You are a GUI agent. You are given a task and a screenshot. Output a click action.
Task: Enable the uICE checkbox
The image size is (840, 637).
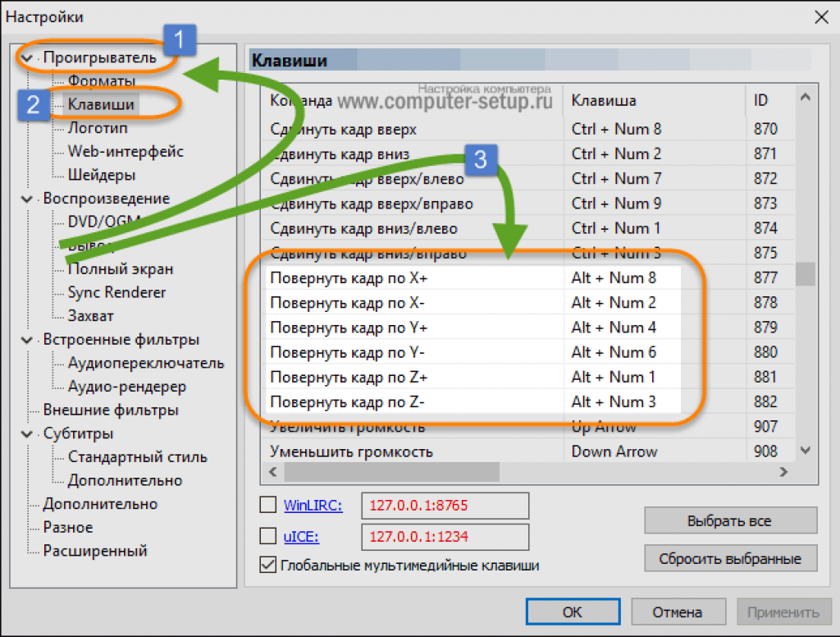(268, 536)
